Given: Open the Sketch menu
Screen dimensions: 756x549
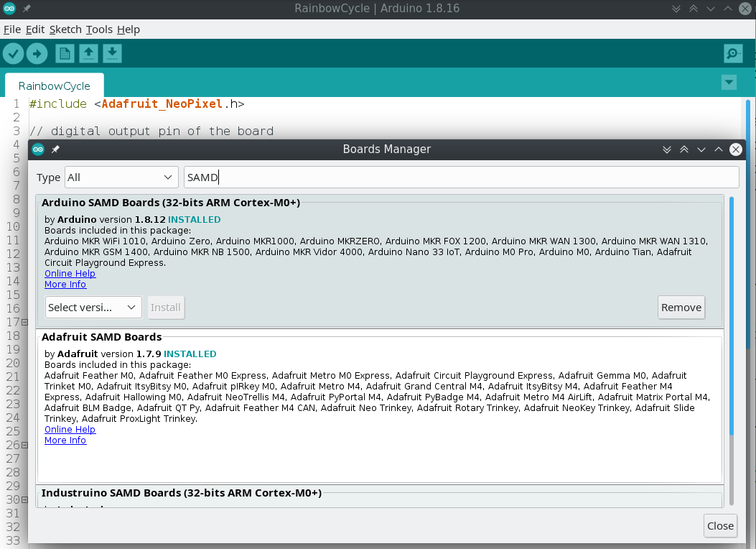Looking at the screenshot, I should coord(65,29).
